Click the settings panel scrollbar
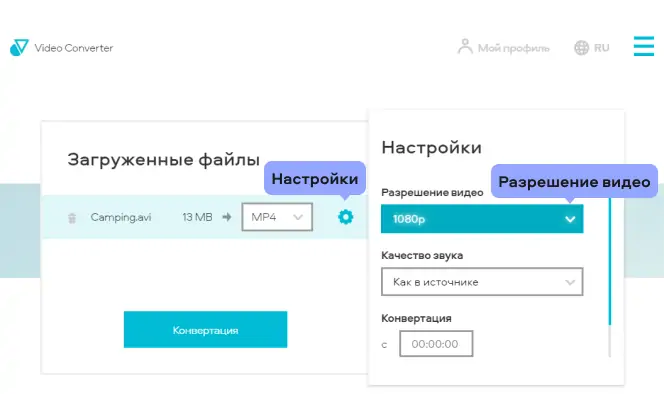664x394 pixels. point(610,277)
